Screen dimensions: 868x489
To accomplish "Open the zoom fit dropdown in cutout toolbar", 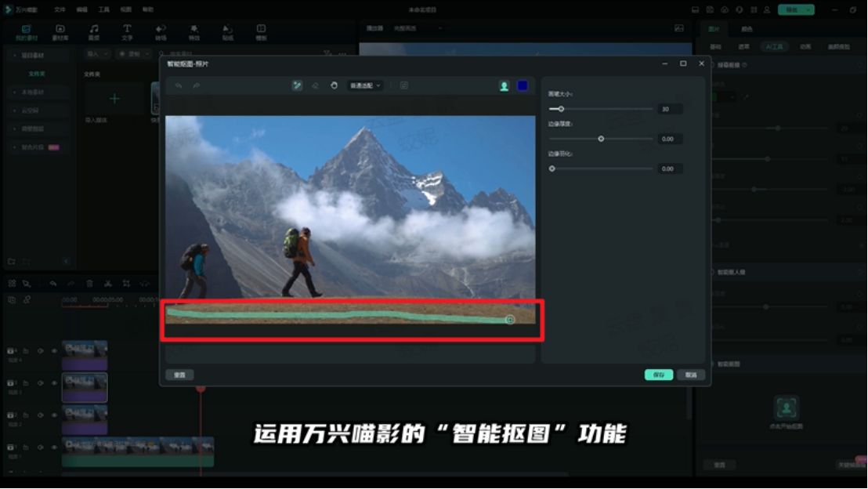I will tap(365, 85).
